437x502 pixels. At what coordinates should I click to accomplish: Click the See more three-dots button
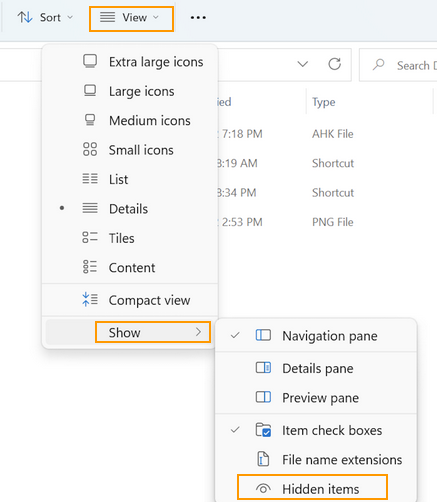click(198, 17)
